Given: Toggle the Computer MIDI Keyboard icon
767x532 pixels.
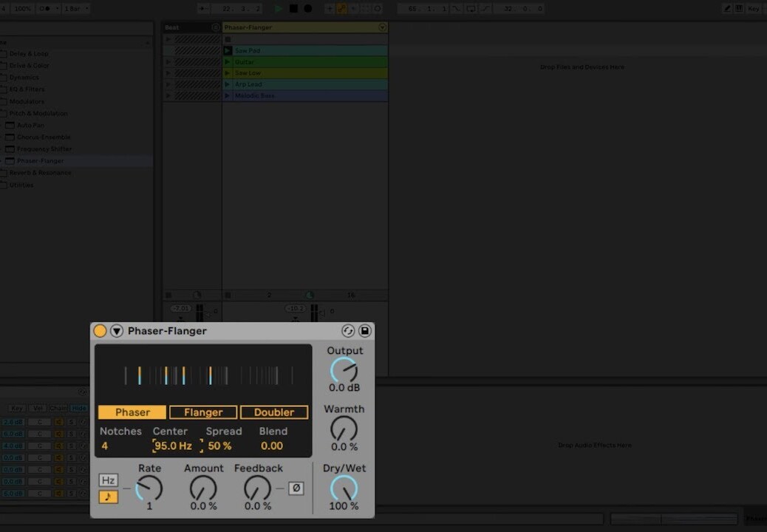Looking at the screenshot, I should point(739,8).
